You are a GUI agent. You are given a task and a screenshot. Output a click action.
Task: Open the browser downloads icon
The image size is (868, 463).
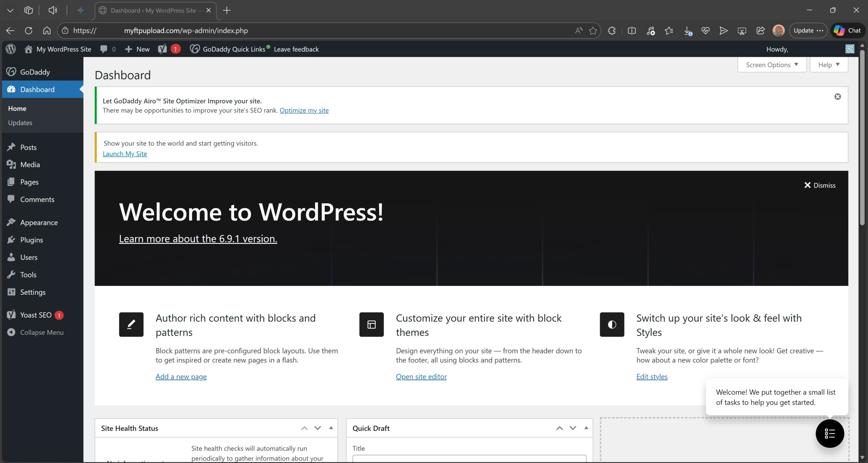click(688, 31)
